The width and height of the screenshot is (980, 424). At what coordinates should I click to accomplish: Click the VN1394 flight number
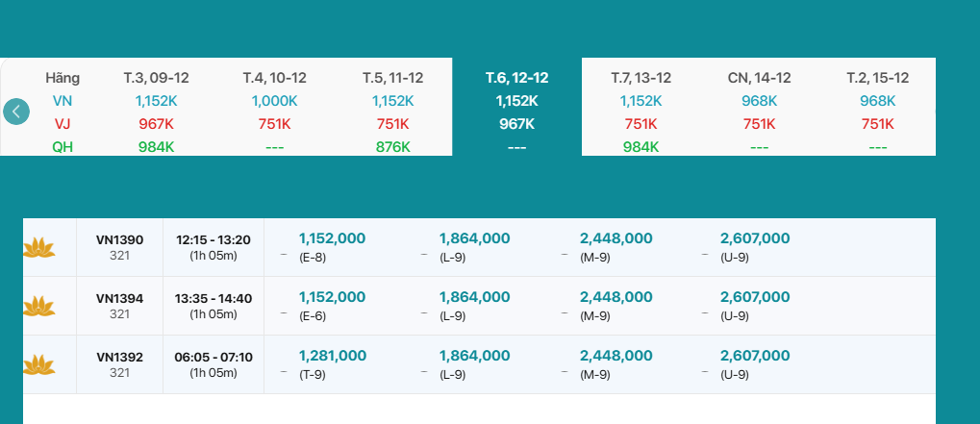pos(119,299)
